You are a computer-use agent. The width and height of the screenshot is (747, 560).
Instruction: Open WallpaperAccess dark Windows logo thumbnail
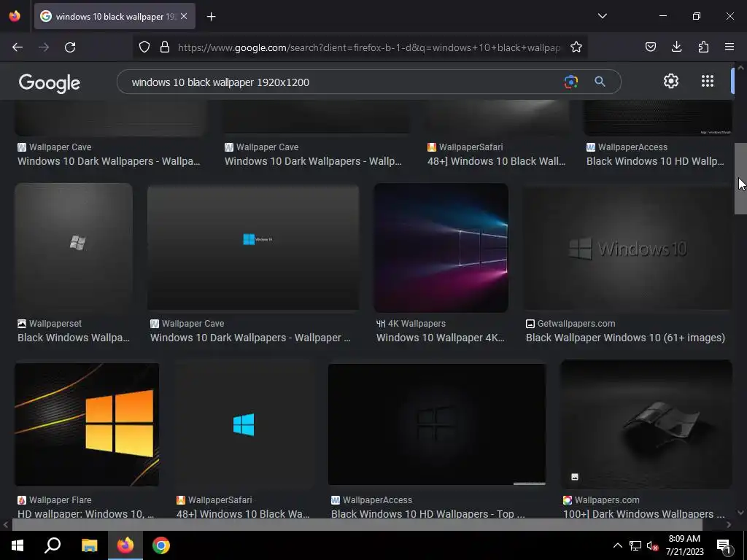click(x=437, y=425)
